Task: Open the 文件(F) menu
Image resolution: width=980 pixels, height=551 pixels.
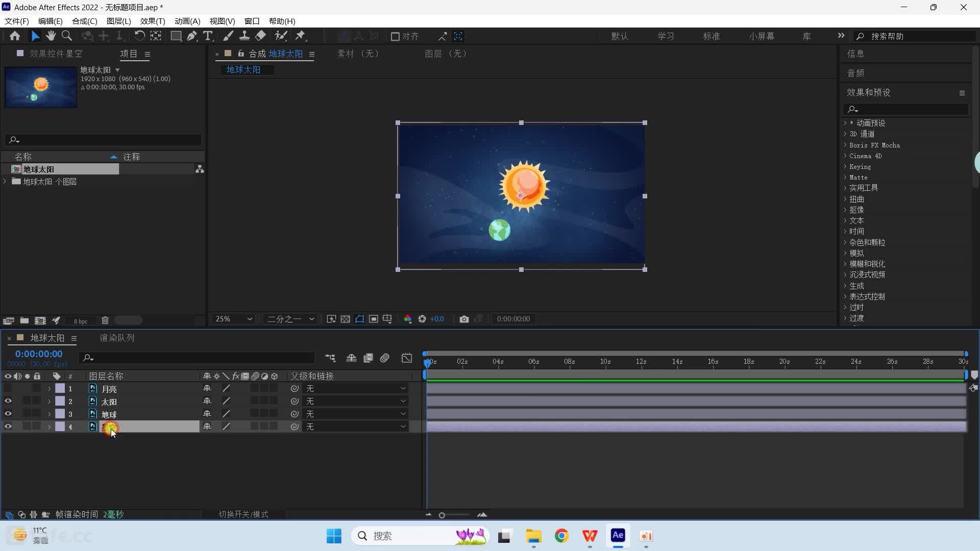Action: coord(17,21)
